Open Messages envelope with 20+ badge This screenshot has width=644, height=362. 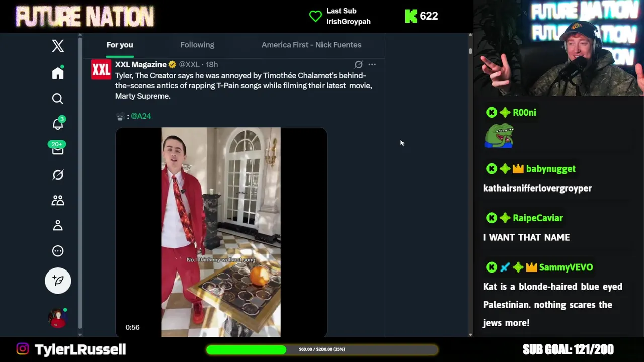[x=57, y=148]
